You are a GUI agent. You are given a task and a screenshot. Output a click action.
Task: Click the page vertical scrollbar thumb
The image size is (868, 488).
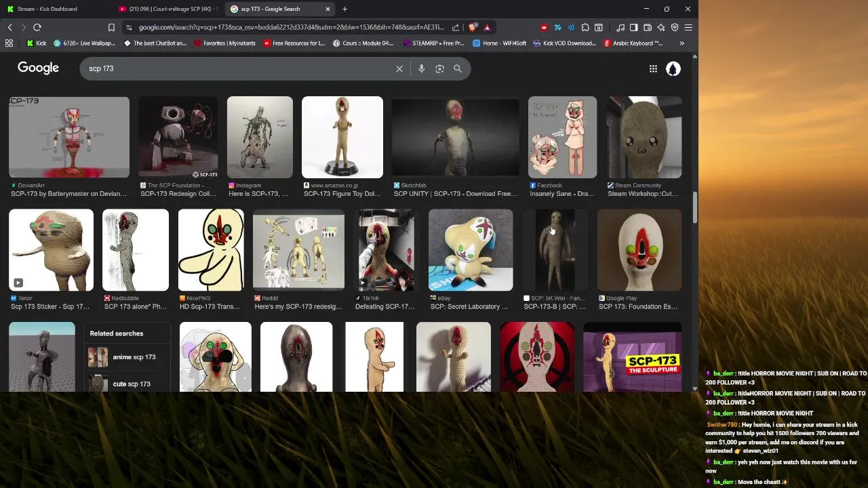coord(694,207)
